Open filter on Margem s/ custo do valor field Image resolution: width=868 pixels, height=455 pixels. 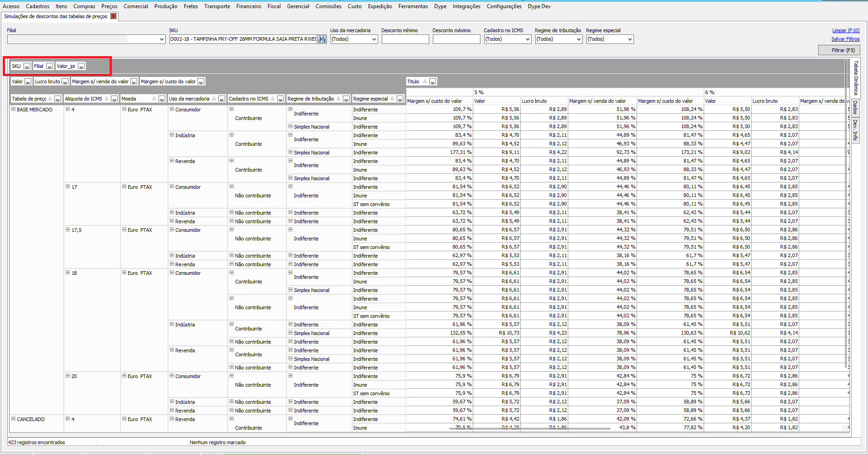pos(201,81)
